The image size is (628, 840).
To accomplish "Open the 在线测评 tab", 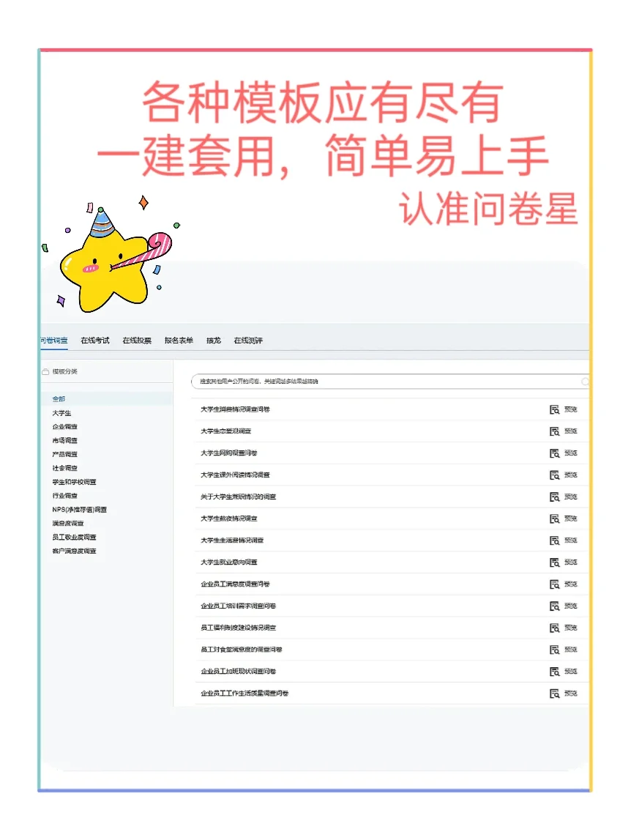I will 248,340.
